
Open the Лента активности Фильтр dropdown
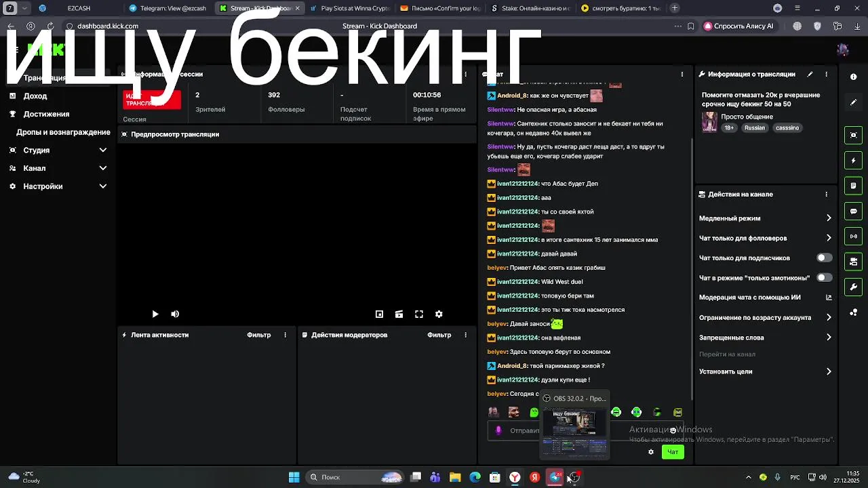tap(259, 335)
